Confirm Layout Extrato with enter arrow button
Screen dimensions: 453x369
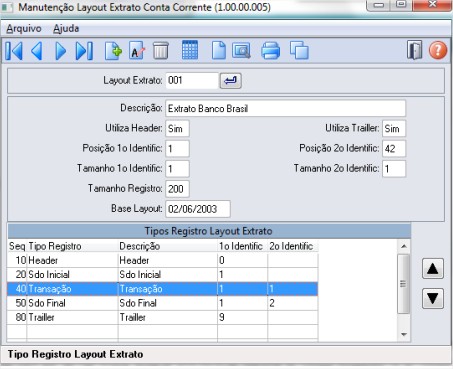coord(230,81)
